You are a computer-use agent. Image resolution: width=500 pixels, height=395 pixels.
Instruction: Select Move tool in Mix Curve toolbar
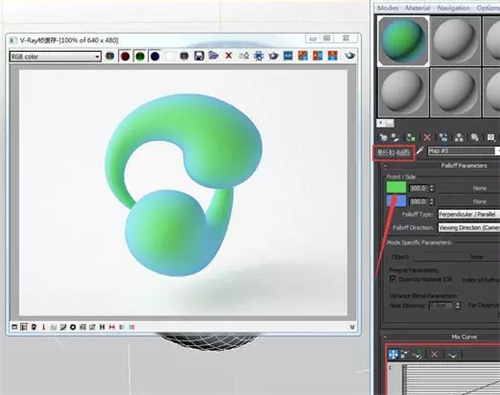click(x=393, y=354)
